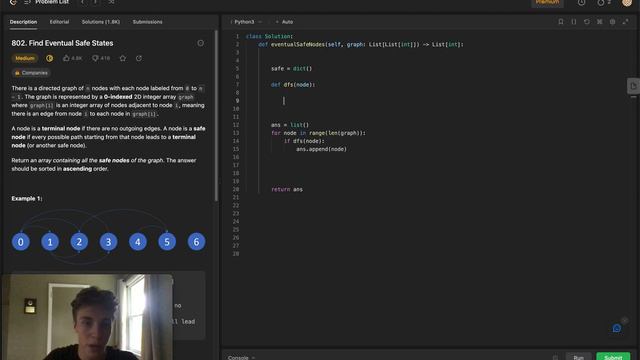Expand the Companies tag
640x360 pixels.
tap(31, 73)
